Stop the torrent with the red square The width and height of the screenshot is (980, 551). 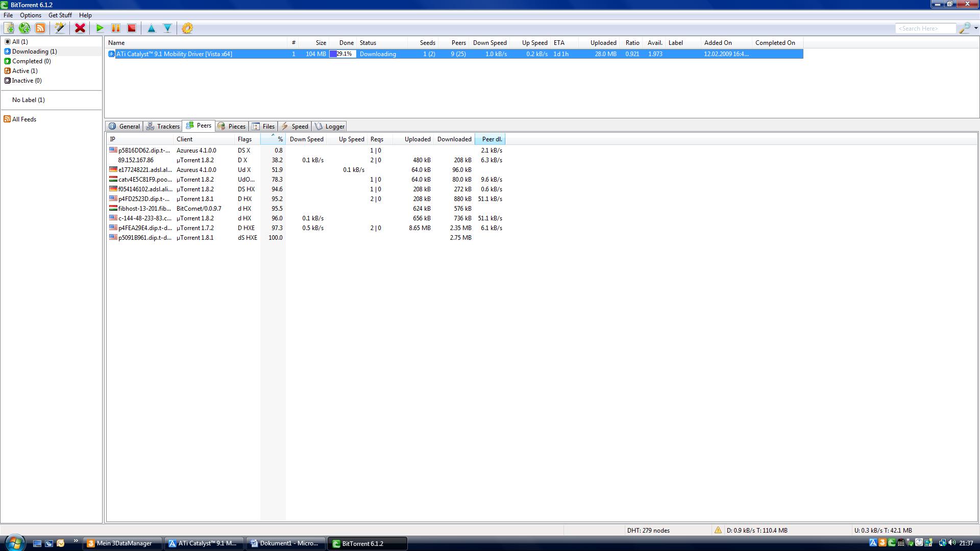coord(132,29)
